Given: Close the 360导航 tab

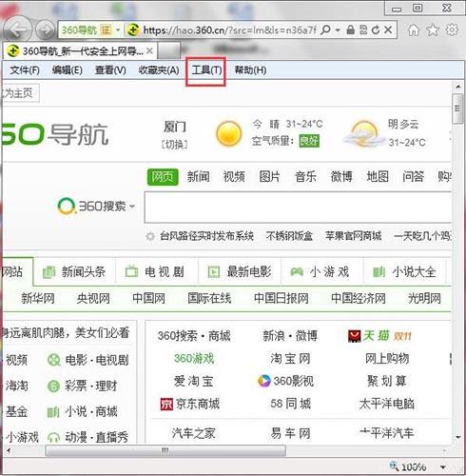Looking at the screenshot, I should [150, 50].
